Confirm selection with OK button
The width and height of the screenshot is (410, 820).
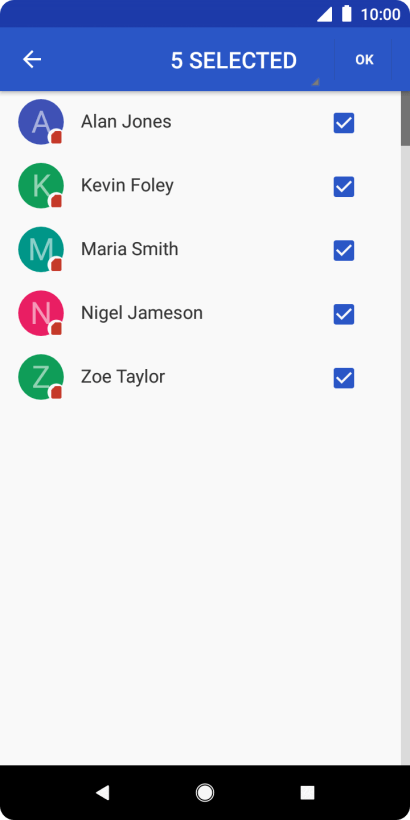point(364,60)
